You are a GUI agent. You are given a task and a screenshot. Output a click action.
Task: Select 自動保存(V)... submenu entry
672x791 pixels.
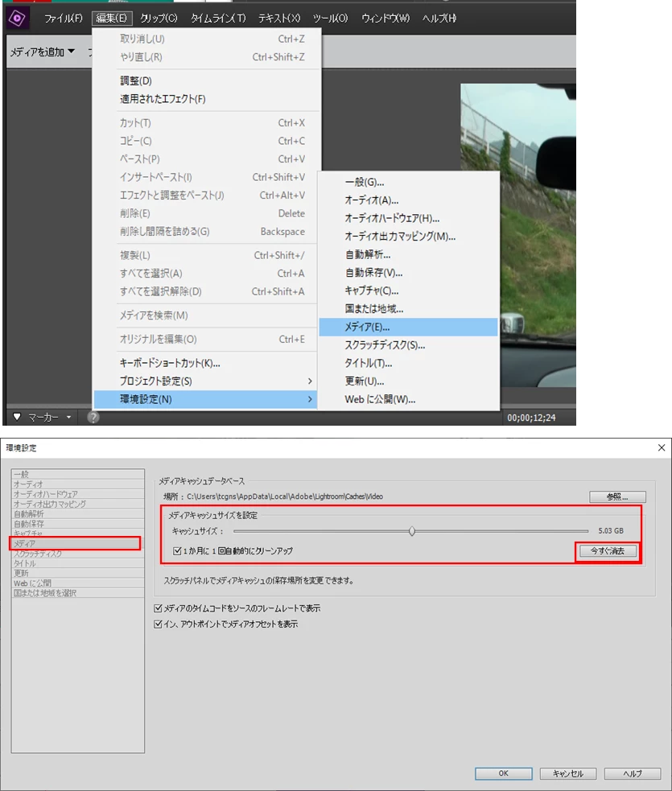coord(409,273)
